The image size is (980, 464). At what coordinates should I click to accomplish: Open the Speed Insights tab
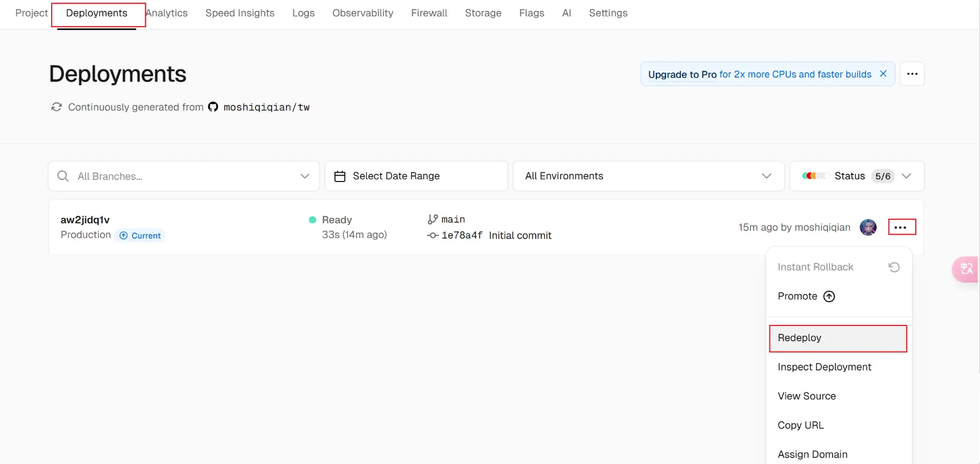pyautogui.click(x=240, y=13)
